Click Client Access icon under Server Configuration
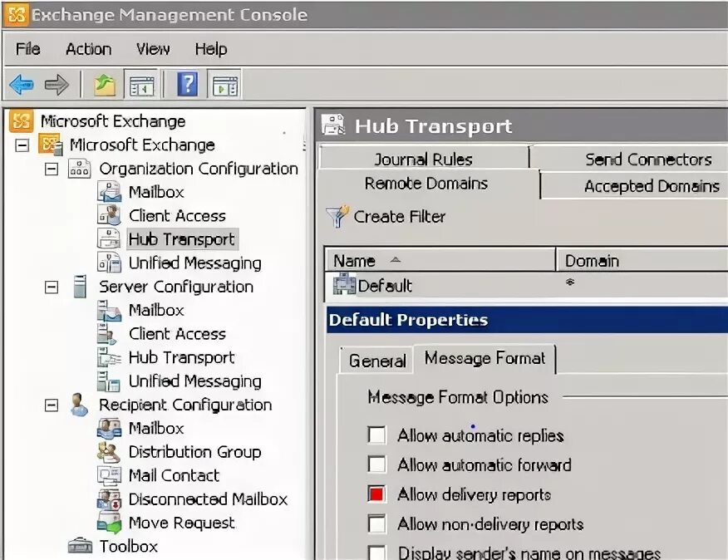Screen dimensions: 728x560 pyautogui.click(x=107, y=334)
